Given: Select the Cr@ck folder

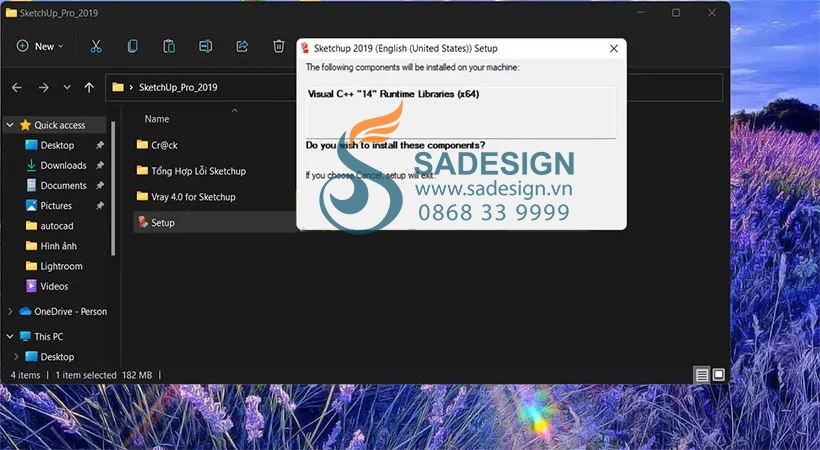Looking at the screenshot, I should click(164, 145).
